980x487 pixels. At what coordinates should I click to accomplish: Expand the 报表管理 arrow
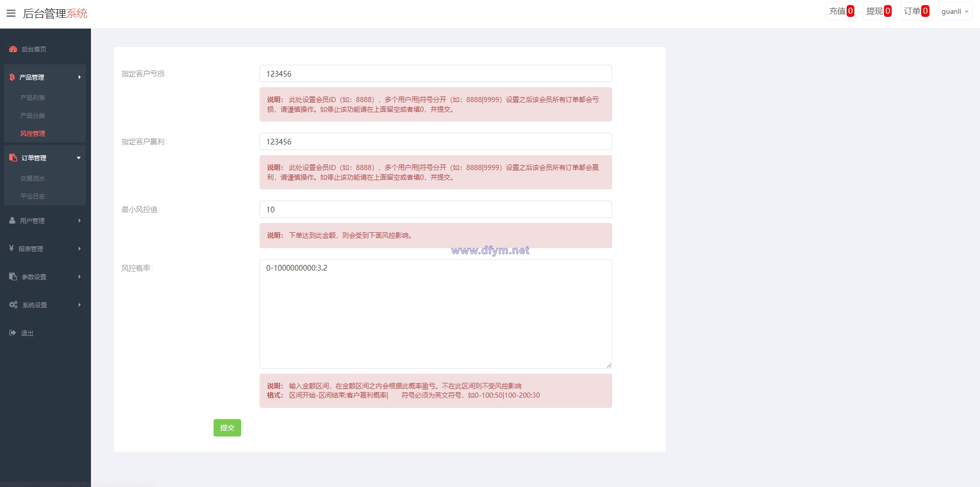pos(79,249)
